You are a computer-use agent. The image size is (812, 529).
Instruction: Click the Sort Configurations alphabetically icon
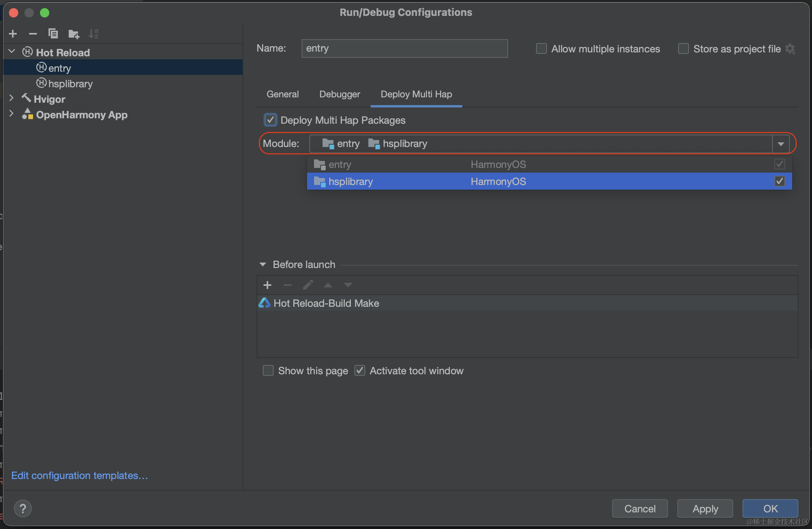94,34
